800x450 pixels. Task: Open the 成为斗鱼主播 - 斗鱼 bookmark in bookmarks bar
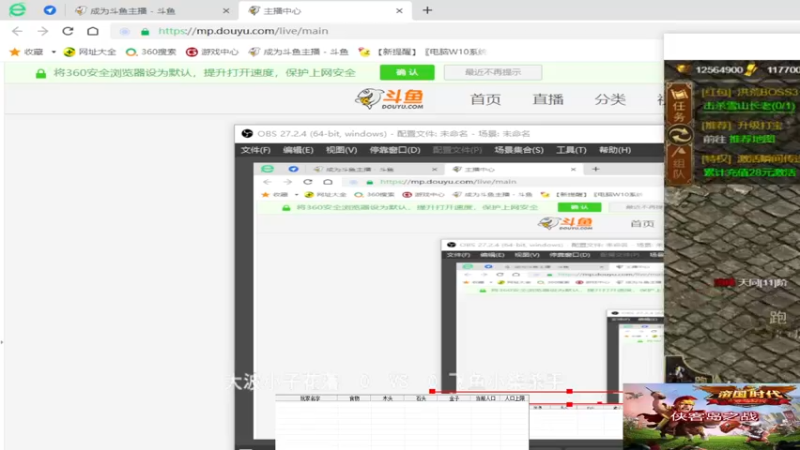(298, 52)
